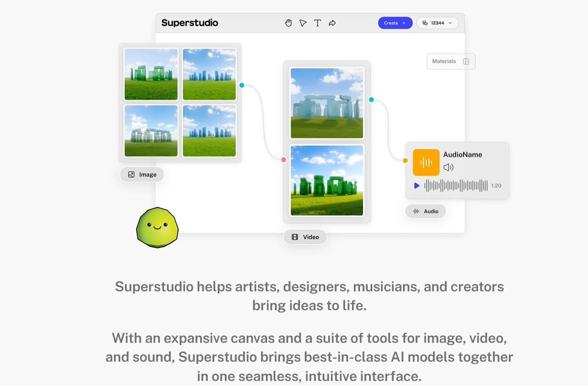Click the image icon inside the Image badge

click(132, 174)
